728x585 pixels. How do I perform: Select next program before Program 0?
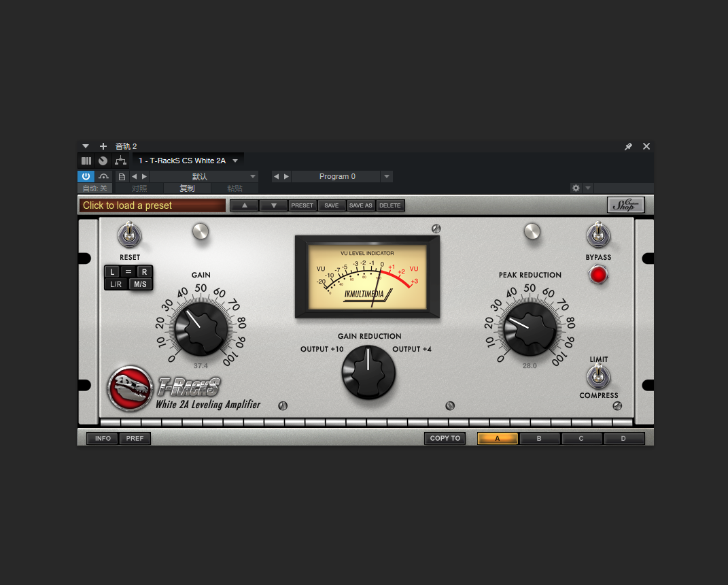coord(286,177)
